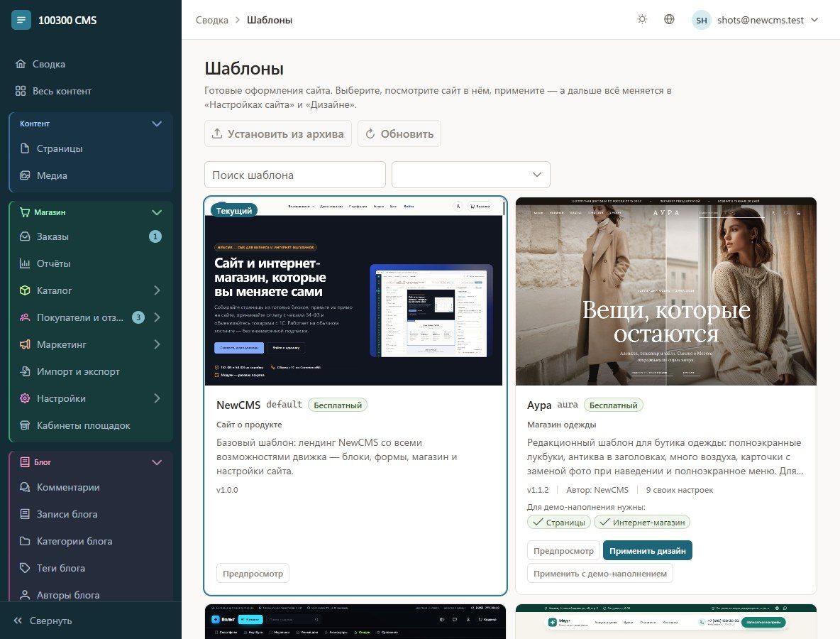
Task: Open Сводка via its home icon
Action: click(x=21, y=64)
